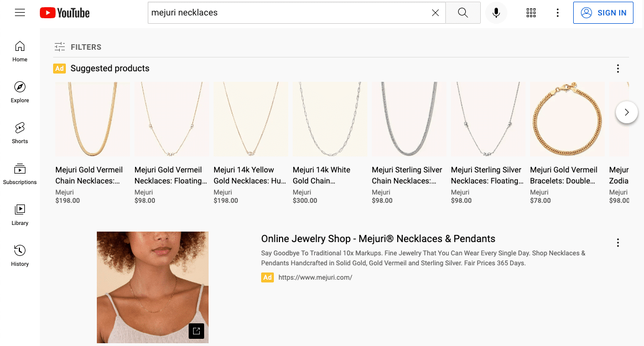Viewport: 644px width, 346px height.
Task: Open 14k White Gold Chain image
Action: click(x=330, y=119)
